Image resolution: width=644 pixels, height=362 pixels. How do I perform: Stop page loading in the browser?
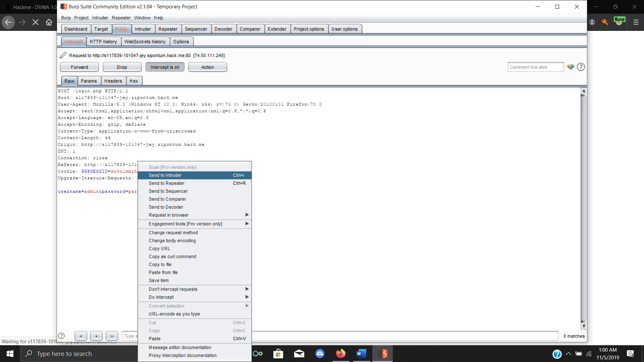coord(36,22)
